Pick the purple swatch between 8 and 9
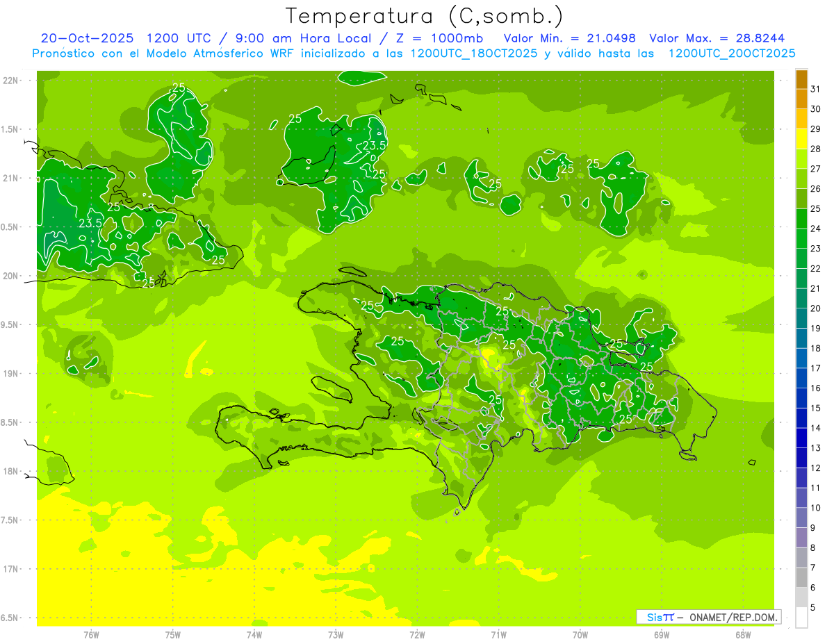 pos(801,538)
